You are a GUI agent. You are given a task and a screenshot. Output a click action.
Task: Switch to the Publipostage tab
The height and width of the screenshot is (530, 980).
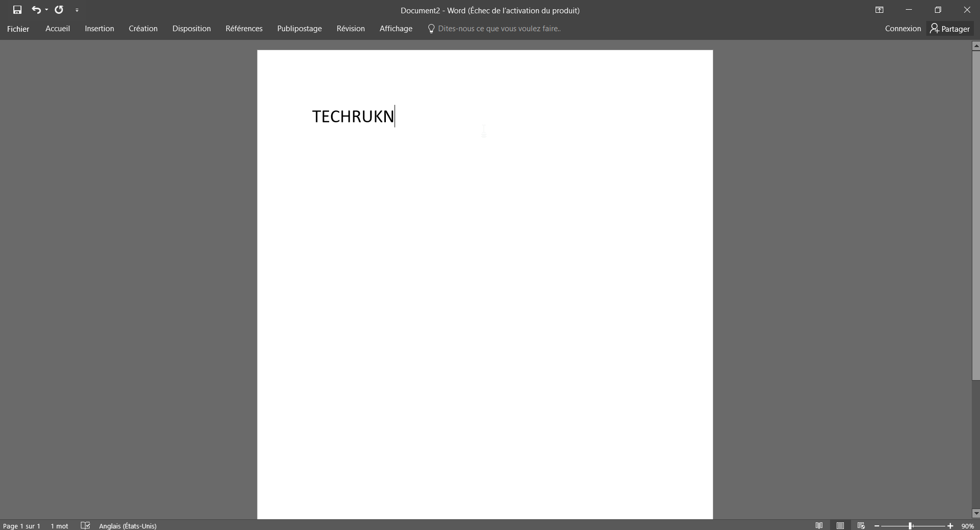pos(299,29)
